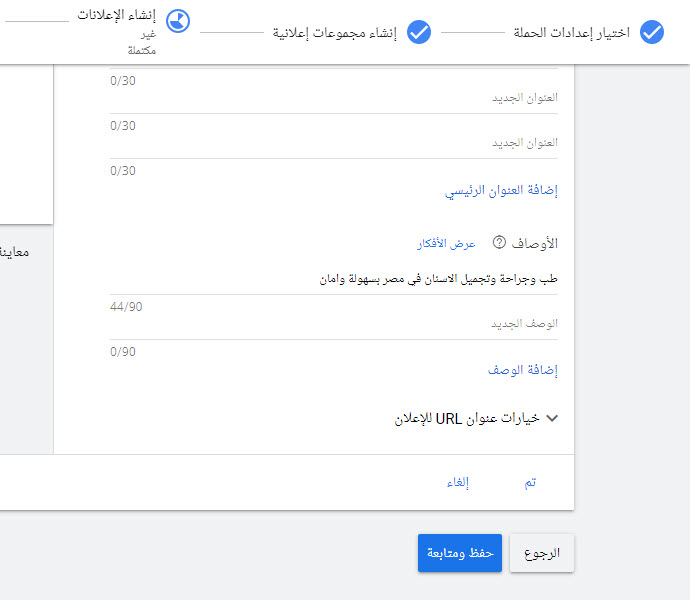Viewport: 690px width, 600px height.
Task: Click the غير مكتملة status text
Action: (142, 42)
